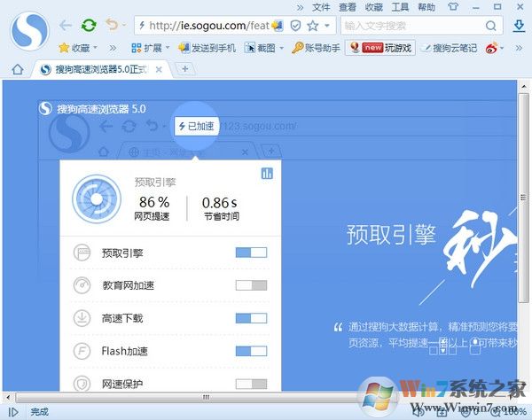Image resolution: width=532 pixels, height=420 pixels.
Task: Click the 已加速 accelerated badge
Action: tap(196, 126)
